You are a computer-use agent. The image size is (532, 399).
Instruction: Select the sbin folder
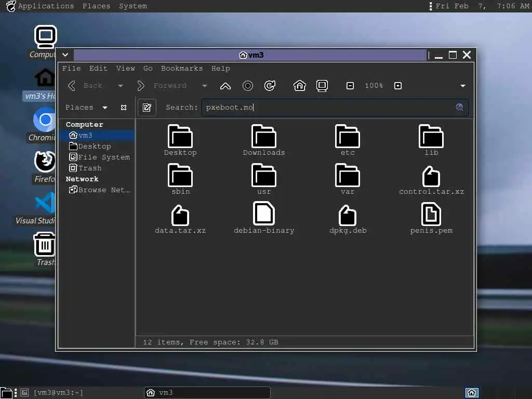(x=180, y=179)
